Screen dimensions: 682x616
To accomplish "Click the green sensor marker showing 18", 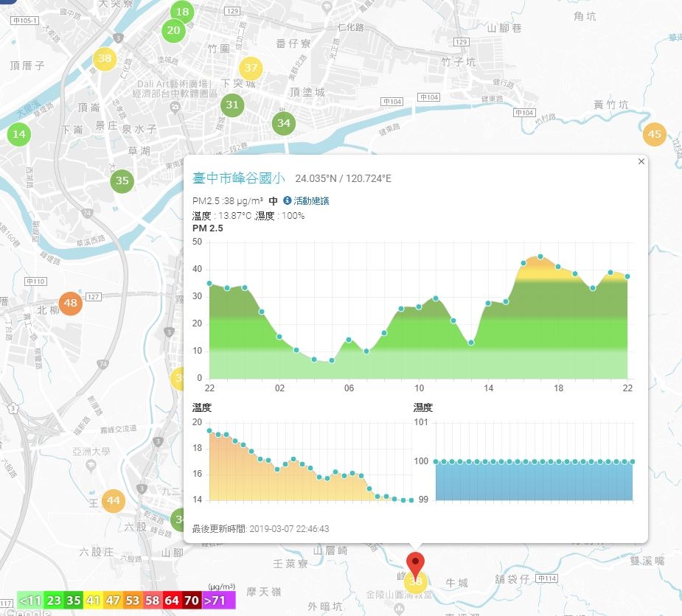I will pos(182,12).
